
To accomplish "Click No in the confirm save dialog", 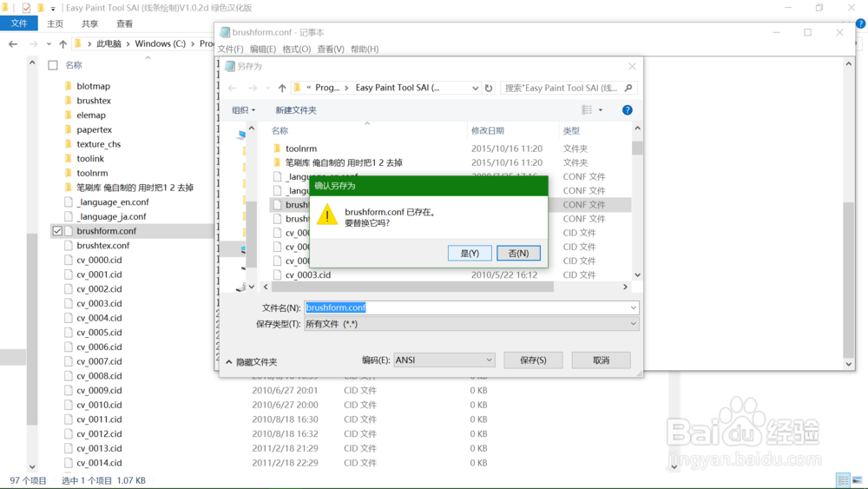I will (x=518, y=253).
